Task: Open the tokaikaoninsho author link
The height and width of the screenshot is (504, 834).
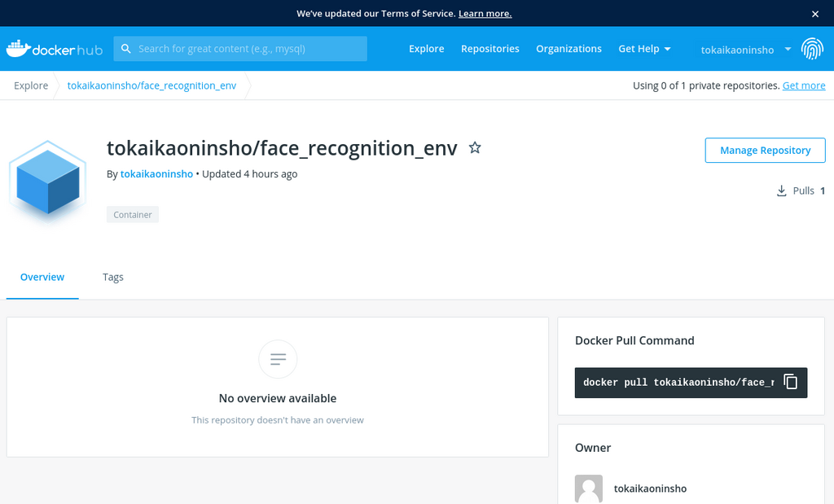Action: tap(156, 174)
